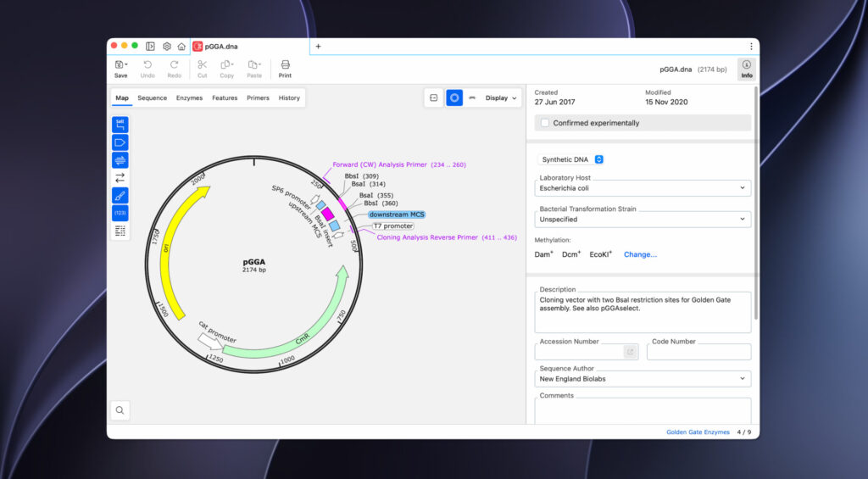Click the Paste toolbar icon
Viewport: 868px width, 479px height.
254,70
